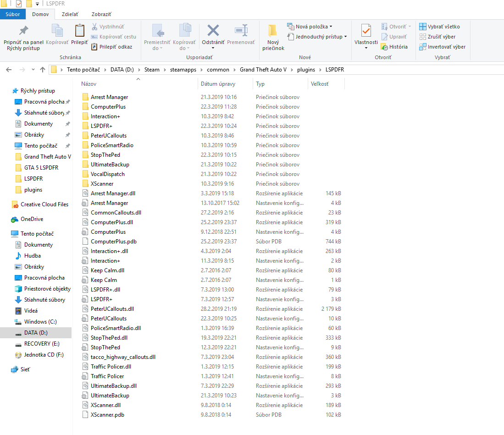Select Windows (C:) drive
The width and height of the screenshot is (504, 435).
coord(40,322)
